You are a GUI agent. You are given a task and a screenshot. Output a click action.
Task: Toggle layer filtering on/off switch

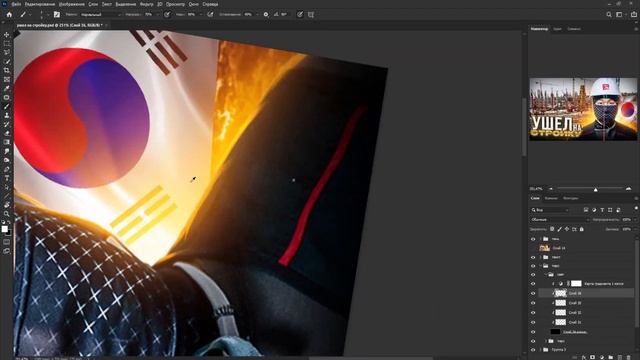coord(636,209)
